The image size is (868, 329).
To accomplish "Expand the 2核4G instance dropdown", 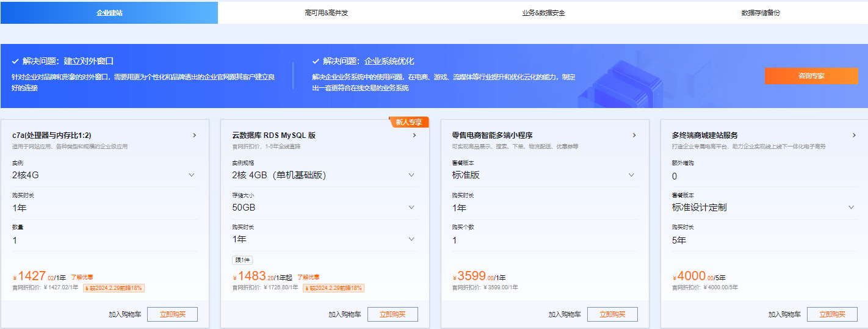I will (x=105, y=175).
